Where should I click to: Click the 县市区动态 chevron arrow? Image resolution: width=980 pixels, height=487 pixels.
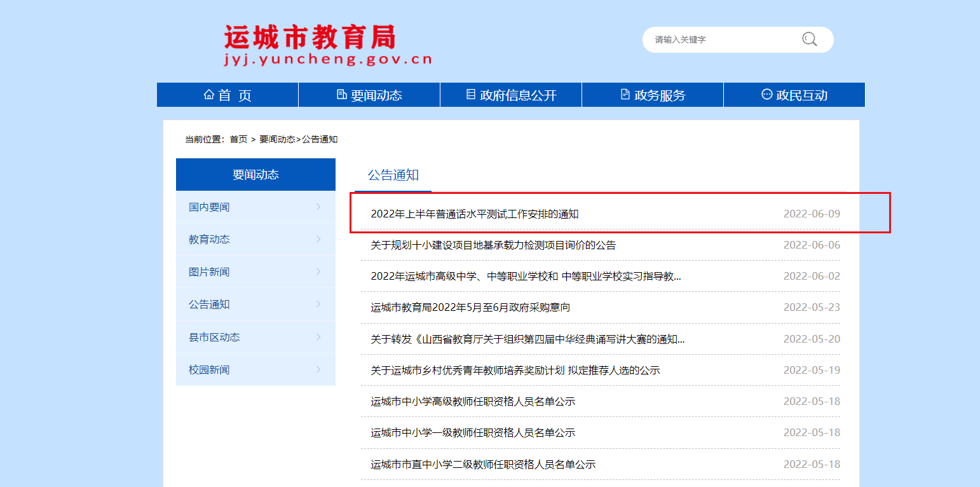click(318, 337)
